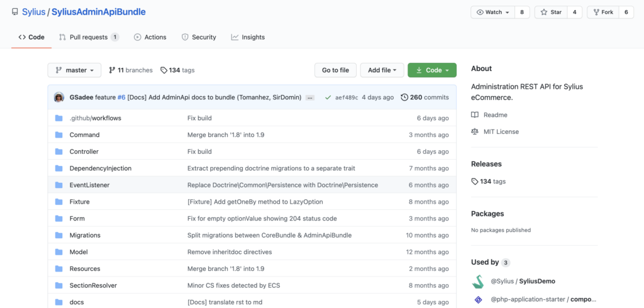Click the folder icon next to Migrations
Image resolution: width=644 pixels, height=308 pixels.
58,235
